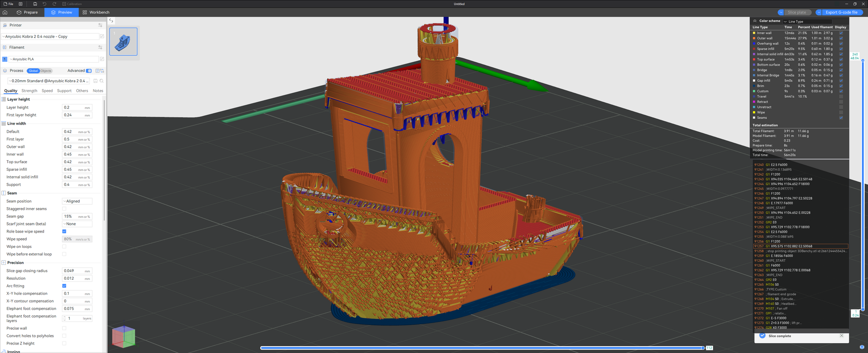868x353 pixels.
Task: Click the compare presets icon beside Advanced
Action: (x=102, y=71)
